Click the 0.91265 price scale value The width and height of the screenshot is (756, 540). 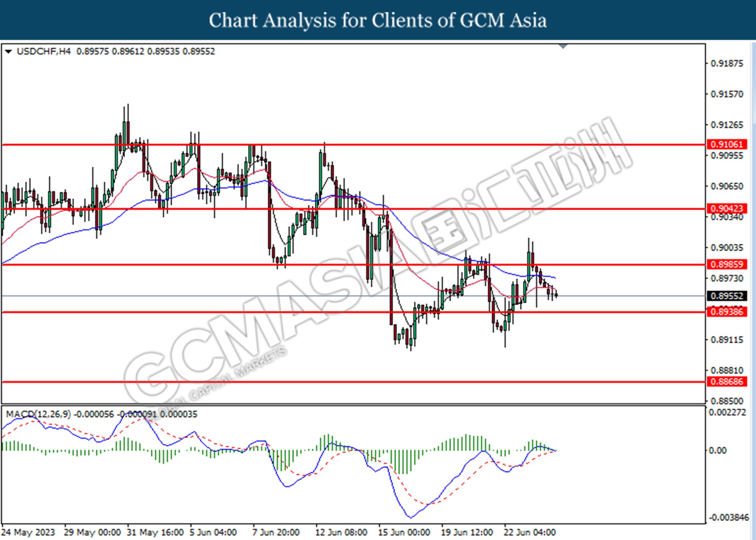pyautogui.click(x=727, y=125)
